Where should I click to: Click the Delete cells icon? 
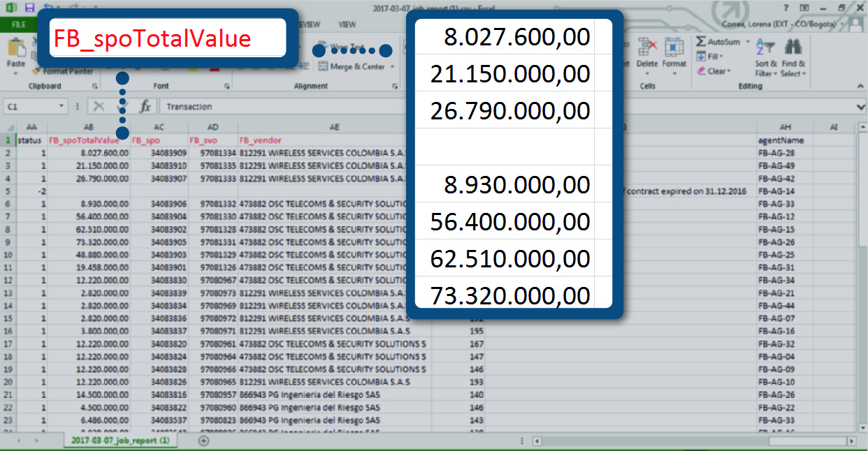(647, 54)
